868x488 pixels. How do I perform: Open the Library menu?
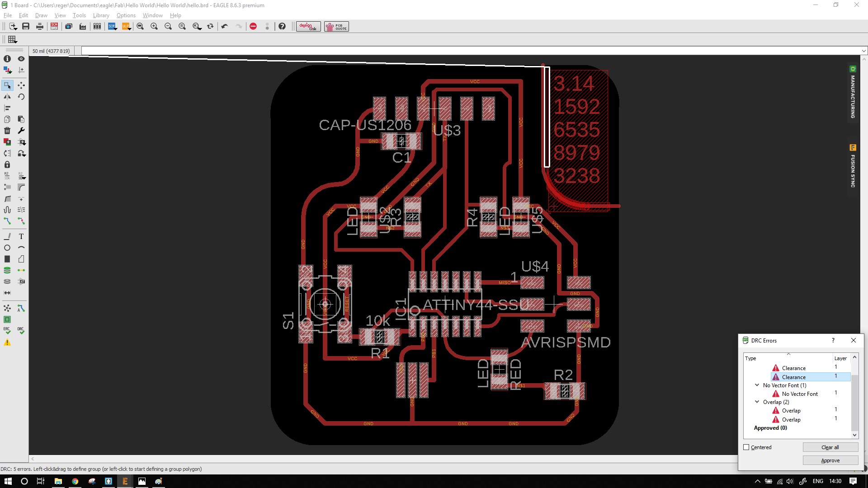(x=101, y=15)
